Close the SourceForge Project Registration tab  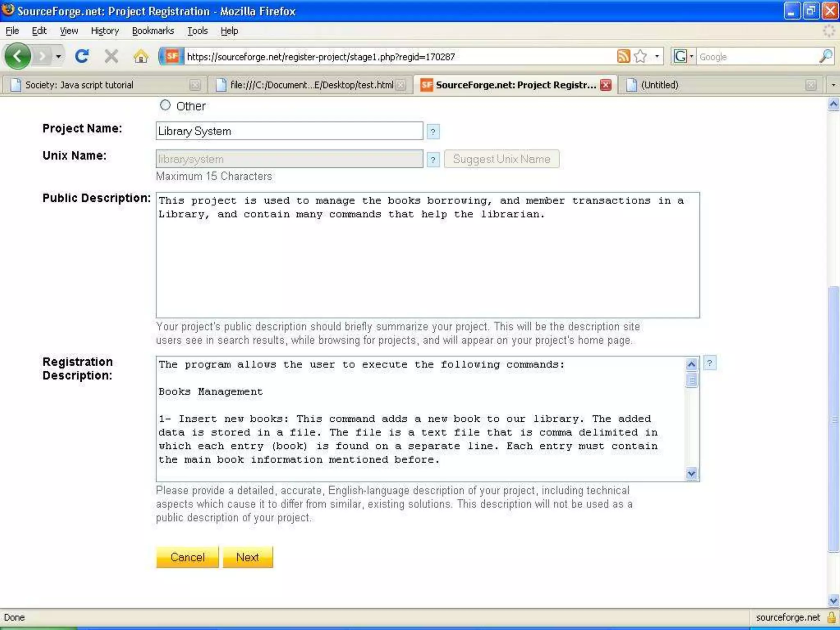coord(606,85)
